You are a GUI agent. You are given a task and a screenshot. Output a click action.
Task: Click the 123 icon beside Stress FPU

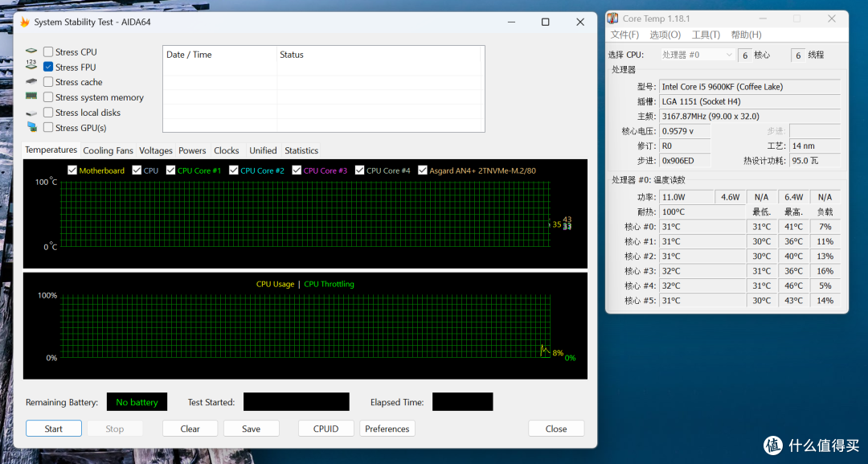(x=31, y=66)
